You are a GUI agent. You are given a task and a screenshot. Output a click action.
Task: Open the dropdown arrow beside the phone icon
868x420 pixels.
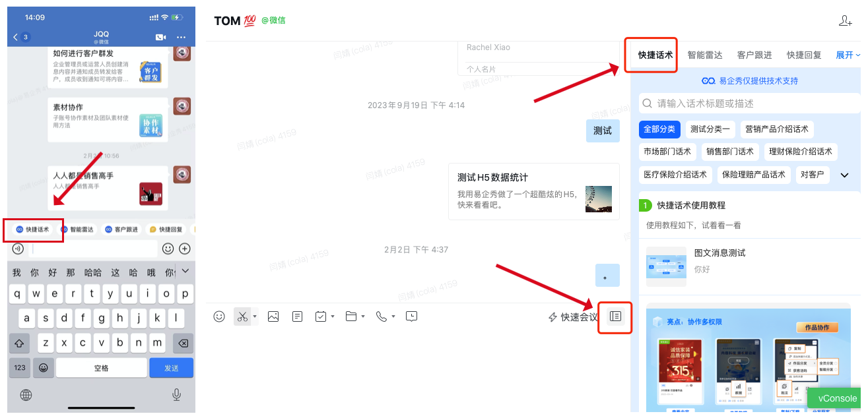click(x=393, y=316)
